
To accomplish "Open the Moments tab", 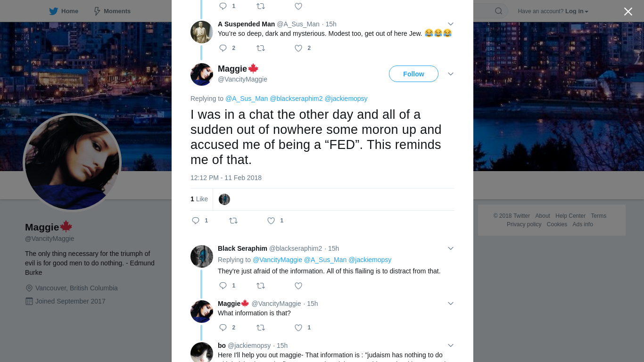I will pyautogui.click(x=112, y=11).
